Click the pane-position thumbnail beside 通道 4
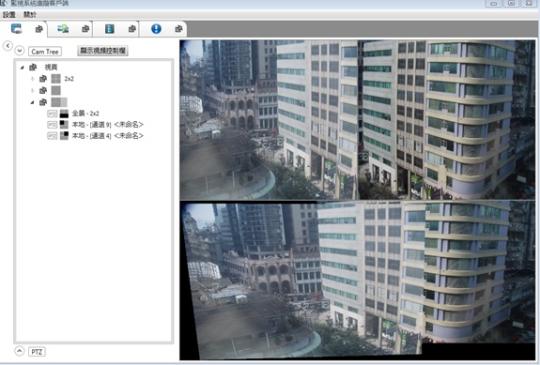The width and height of the screenshot is (540, 365). tap(64, 136)
